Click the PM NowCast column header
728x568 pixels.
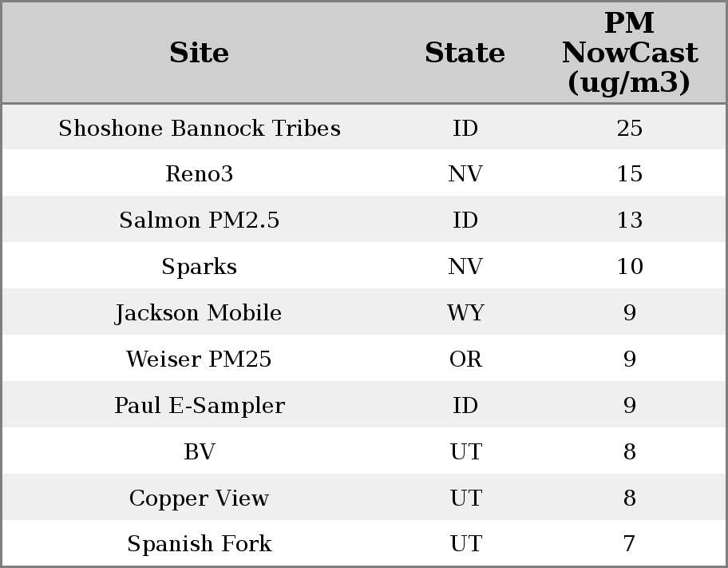pyautogui.click(x=629, y=54)
